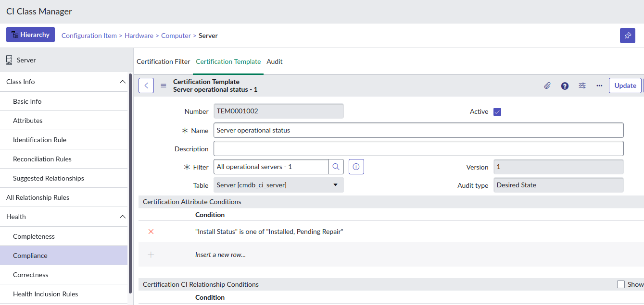Open the more options ellipsis icon

point(599,85)
